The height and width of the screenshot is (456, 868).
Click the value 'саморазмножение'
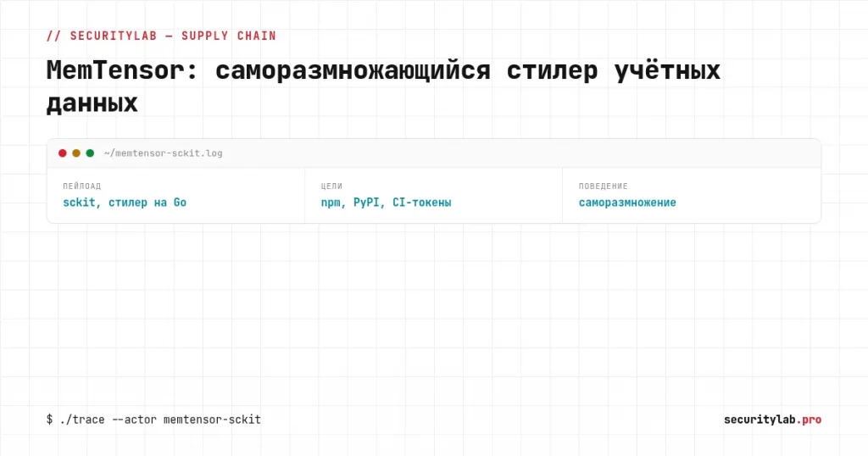click(627, 203)
